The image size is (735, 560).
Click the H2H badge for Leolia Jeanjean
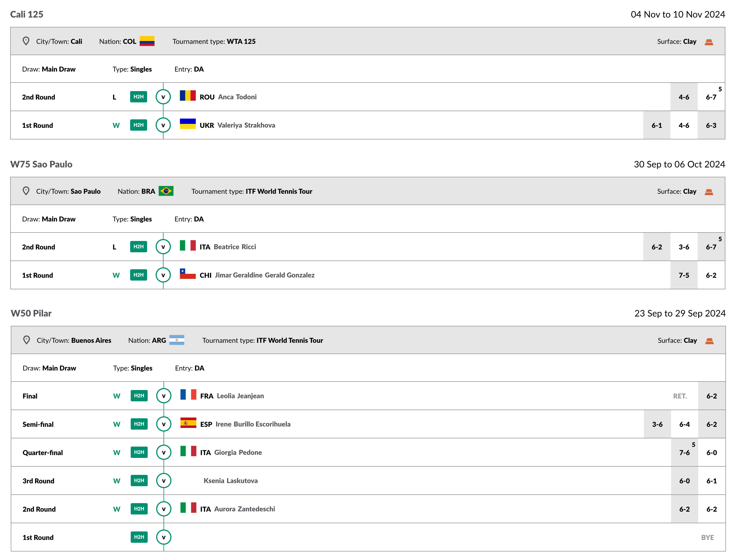(x=139, y=396)
